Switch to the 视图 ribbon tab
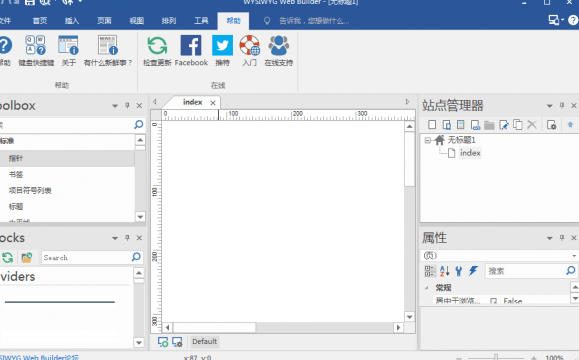 pyautogui.click(x=136, y=21)
